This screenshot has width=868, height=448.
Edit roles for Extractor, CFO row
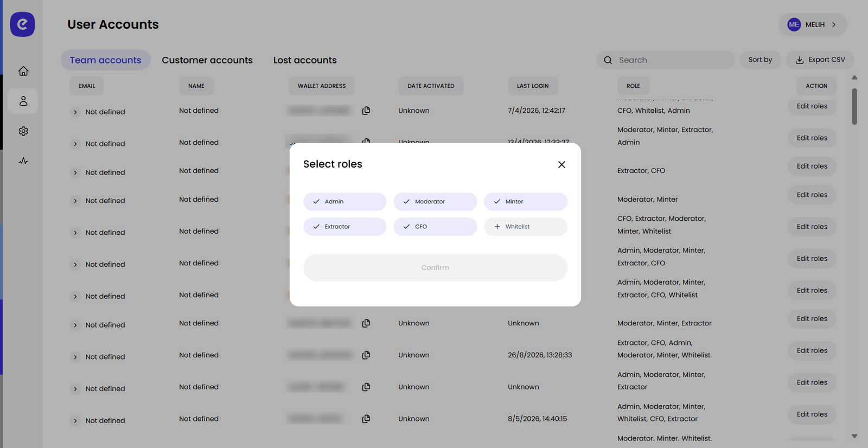[x=812, y=167]
